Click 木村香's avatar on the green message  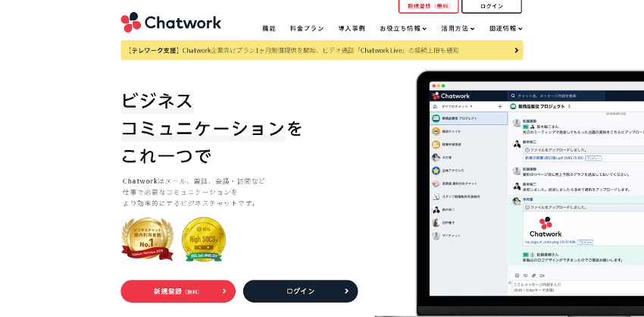(517, 201)
